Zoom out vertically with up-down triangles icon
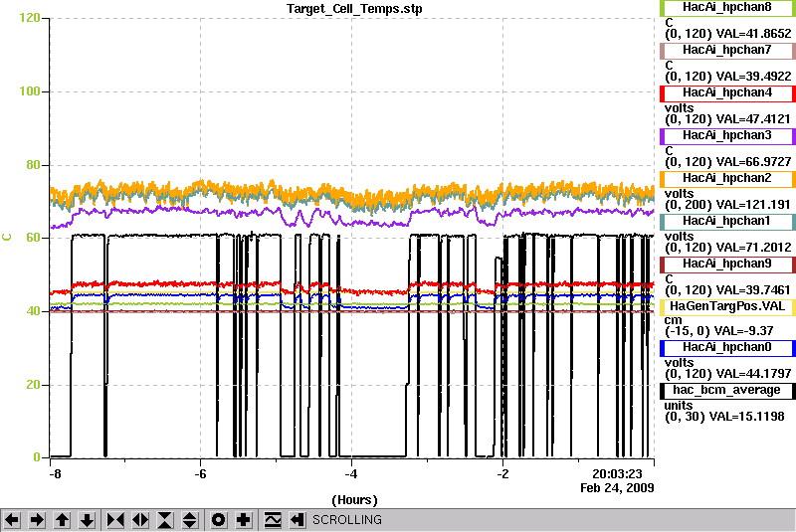This screenshot has width=796, height=532. [x=190, y=520]
